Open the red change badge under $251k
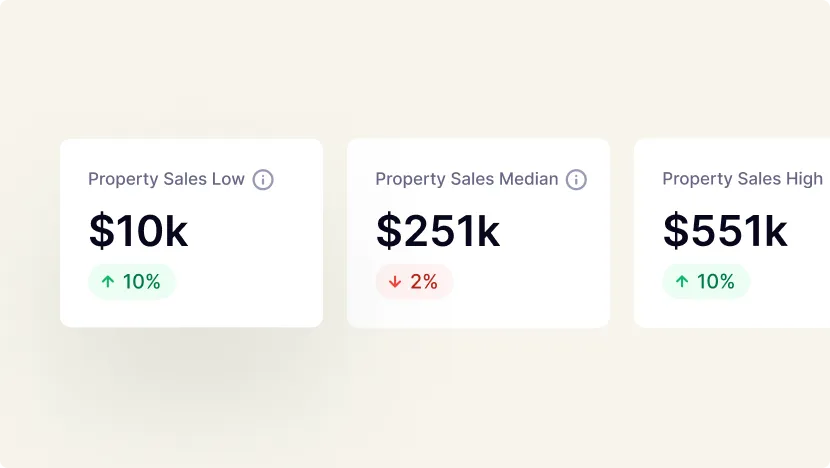This screenshot has height=468, width=830. coord(414,282)
